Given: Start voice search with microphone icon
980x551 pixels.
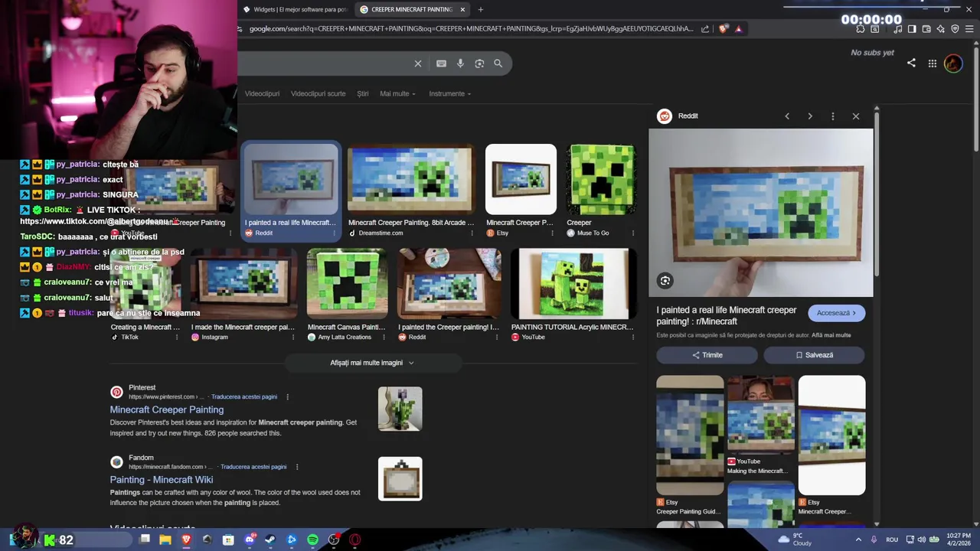Looking at the screenshot, I should pos(460,64).
